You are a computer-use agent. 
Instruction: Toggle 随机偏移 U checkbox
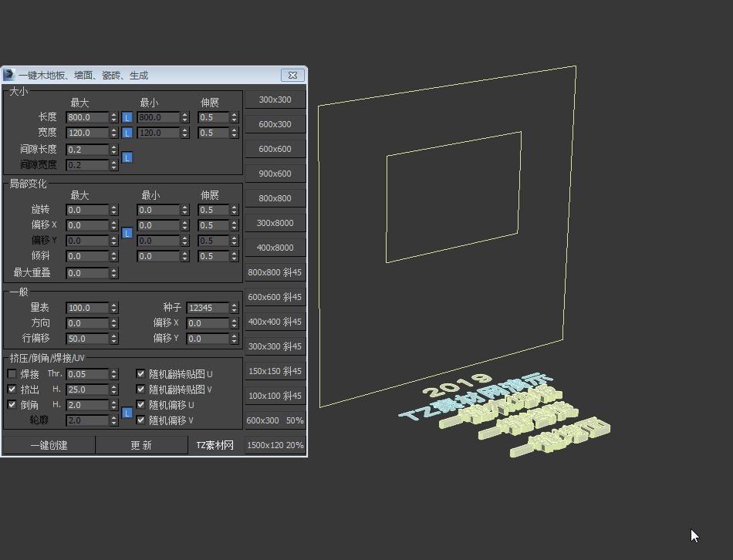[140, 404]
